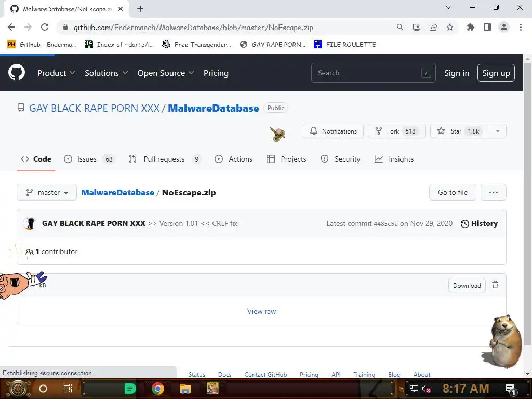Fork the repository with Fork button
Screen dimensions: 532x399
pos(396,131)
